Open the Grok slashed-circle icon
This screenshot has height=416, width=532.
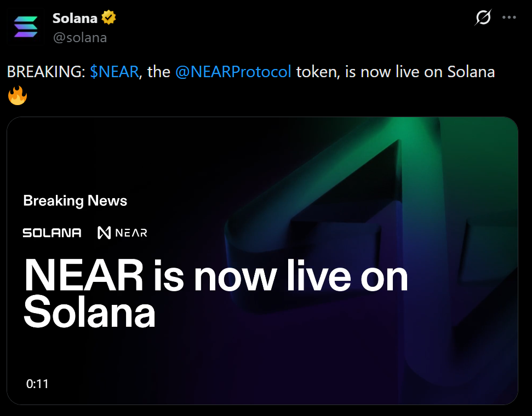483,18
